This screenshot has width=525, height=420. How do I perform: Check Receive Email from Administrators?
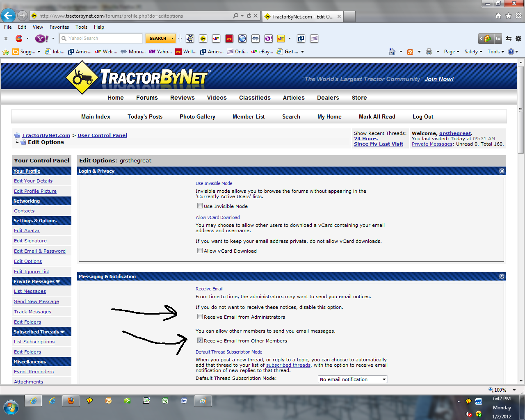200,317
